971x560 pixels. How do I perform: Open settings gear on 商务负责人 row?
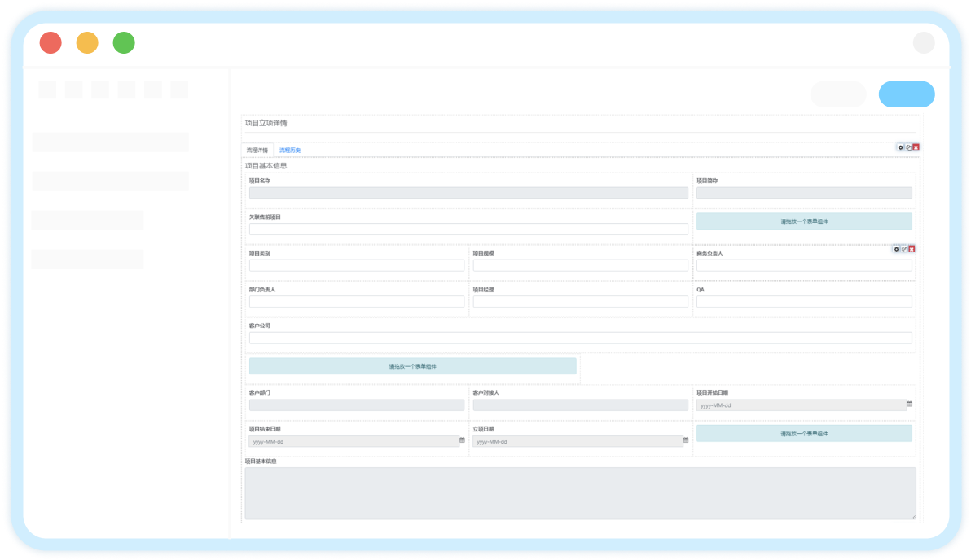(x=897, y=249)
